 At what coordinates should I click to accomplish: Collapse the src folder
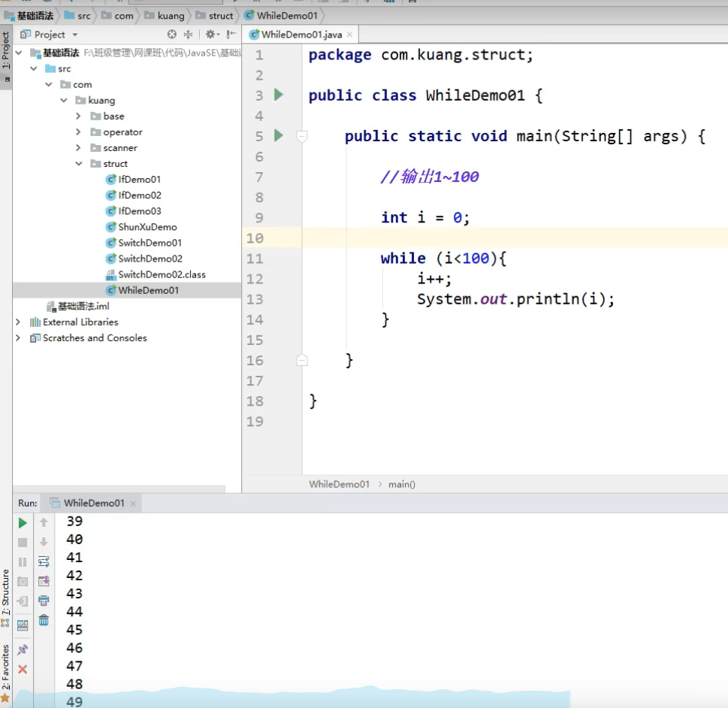33,68
